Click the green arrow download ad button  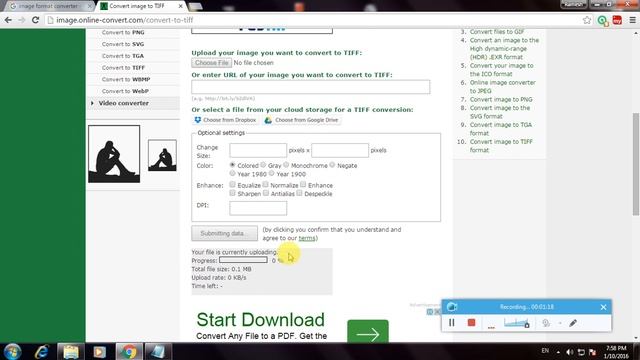(x=368, y=332)
